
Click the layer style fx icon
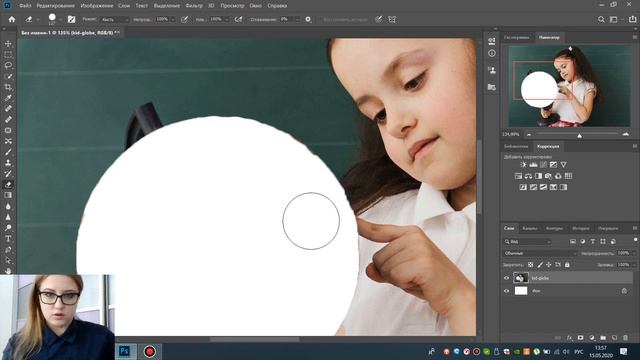coord(569,338)
